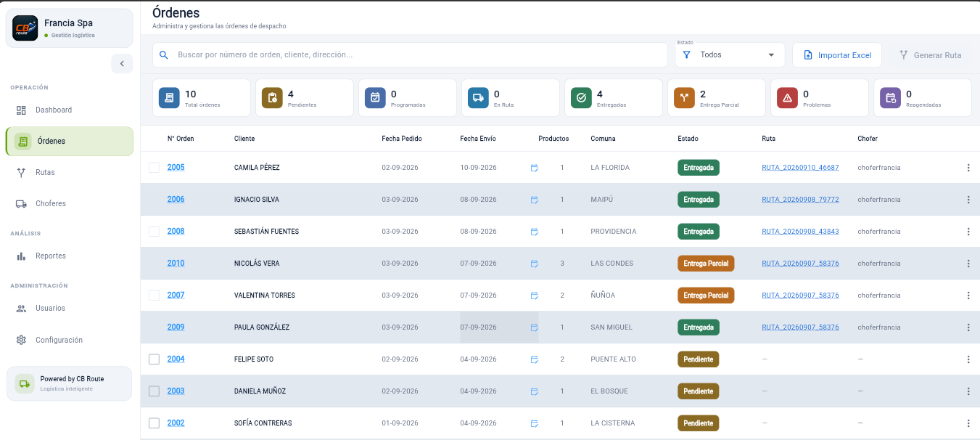
Task: Click the reschedule calendar icon for order 2004
Action: click(535, 359)
